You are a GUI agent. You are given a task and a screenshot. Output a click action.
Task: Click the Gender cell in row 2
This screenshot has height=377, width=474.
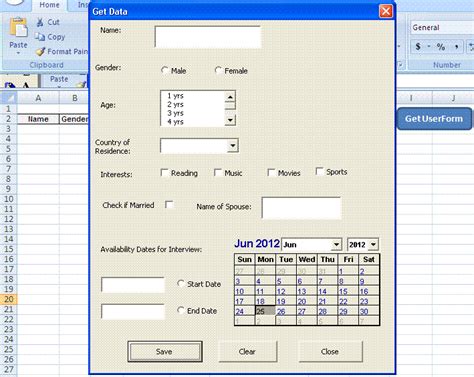[x=74, y=119]
